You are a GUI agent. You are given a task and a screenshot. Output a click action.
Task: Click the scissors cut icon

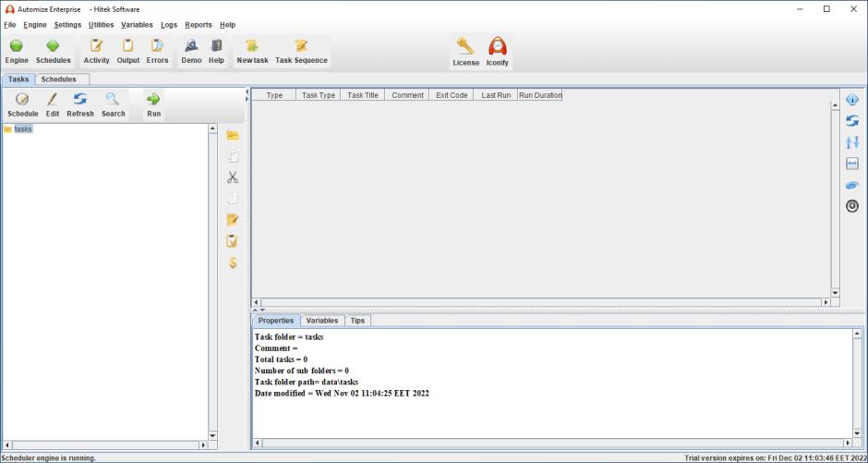click(x=234, y=177)
